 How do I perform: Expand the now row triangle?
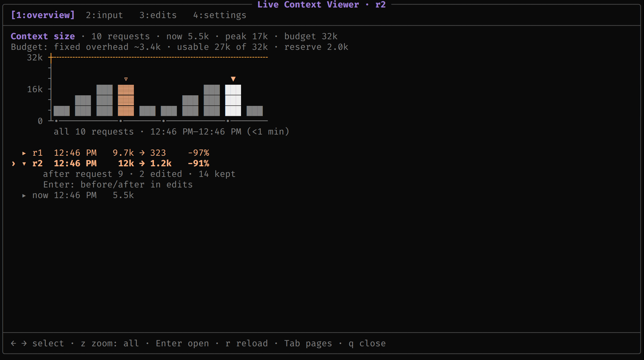(24, 195)
